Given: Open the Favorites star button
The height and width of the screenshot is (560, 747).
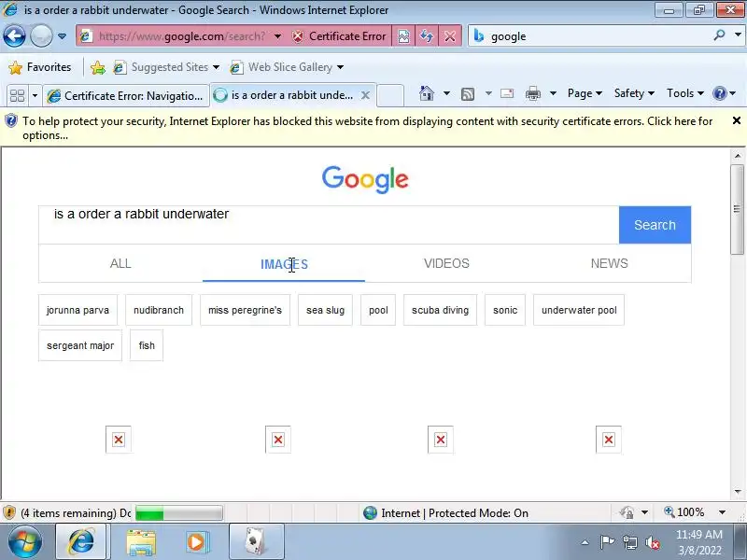Looking at the screenshot, I should point(40,67).
